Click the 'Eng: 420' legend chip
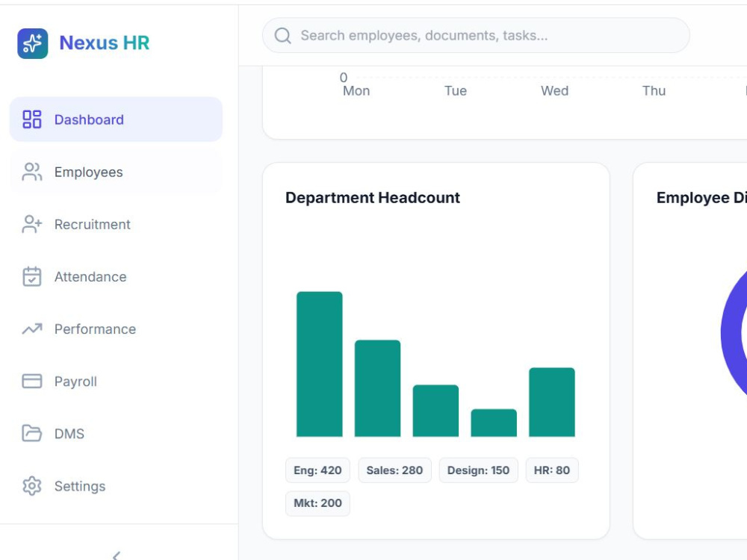This screenshot has width=747, height=560. coord(317,470)
